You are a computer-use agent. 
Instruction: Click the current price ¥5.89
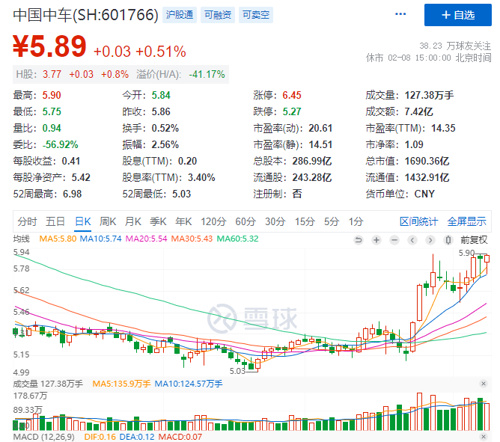click(50, 46)
